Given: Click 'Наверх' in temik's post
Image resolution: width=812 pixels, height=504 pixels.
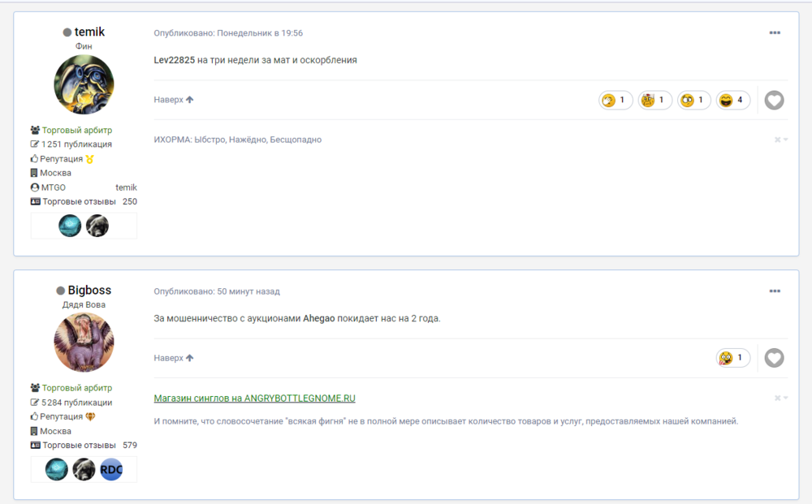Looking at the screenshot, I should [x=174, y=100].
